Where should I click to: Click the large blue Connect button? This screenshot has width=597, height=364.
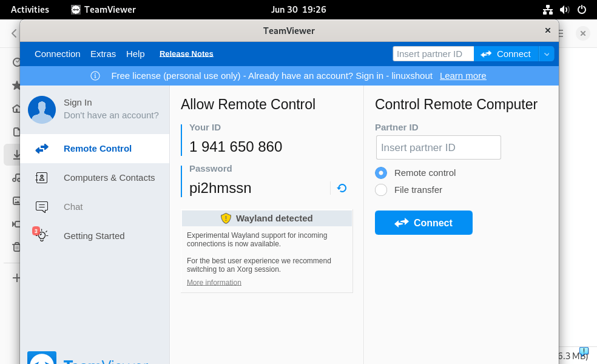point(423,223)
